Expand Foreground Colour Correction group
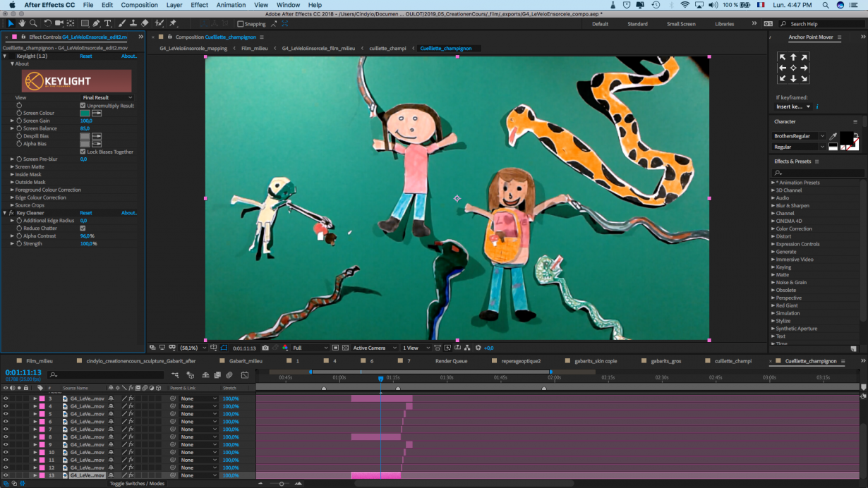The height and width of the screenshot is (488, 868). pos(12,190)
